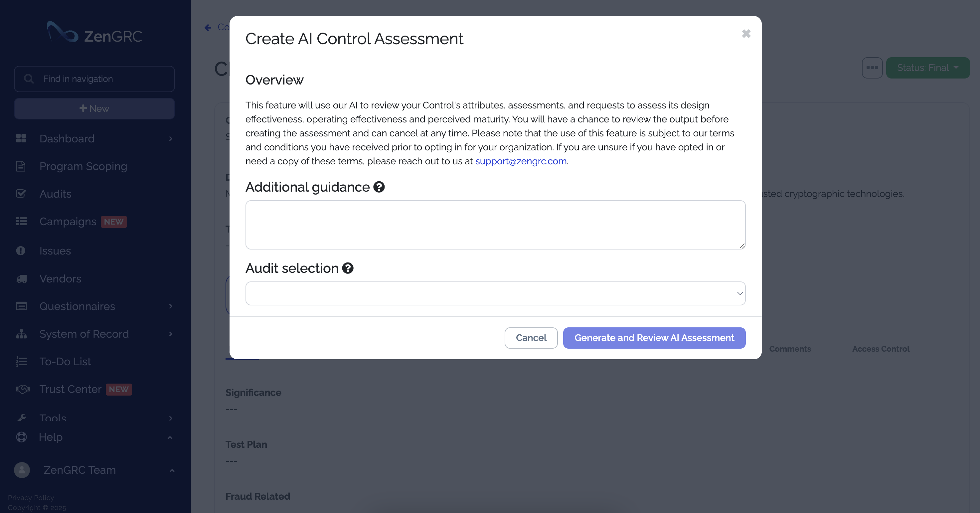Close the Create AI Control Assessment dialog
This screenshot has width=980, height=513.
(746, 34)
